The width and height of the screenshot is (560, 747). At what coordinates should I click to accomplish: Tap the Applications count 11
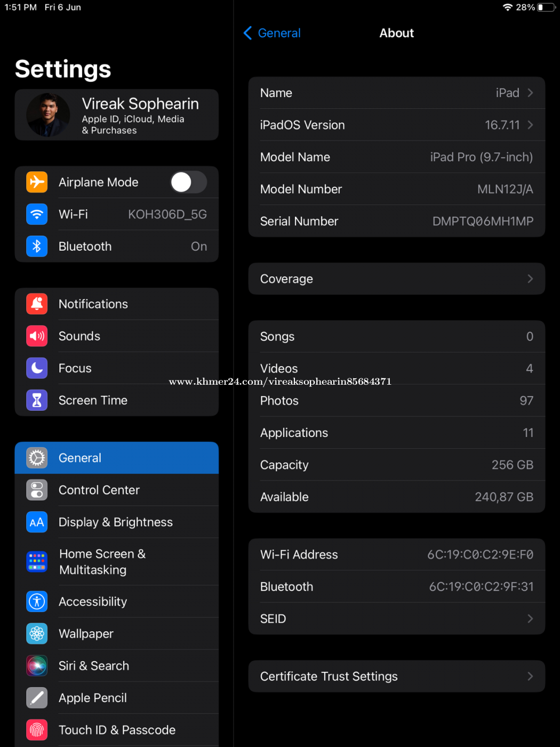click(528, 433)
